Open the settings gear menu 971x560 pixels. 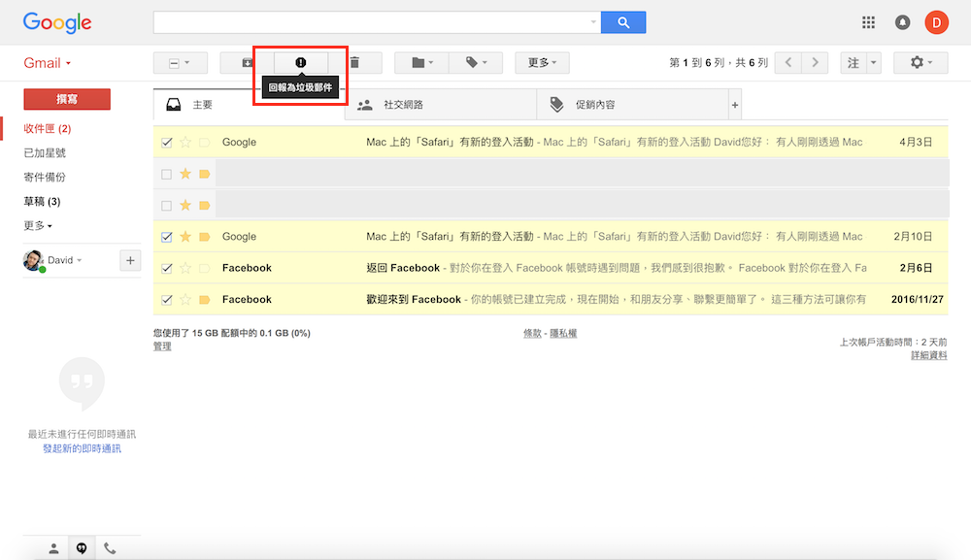pos(921,62)
